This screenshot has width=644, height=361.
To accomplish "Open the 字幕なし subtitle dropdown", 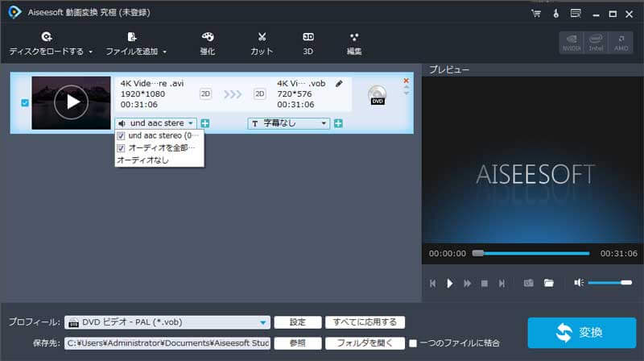I will 289,123.
